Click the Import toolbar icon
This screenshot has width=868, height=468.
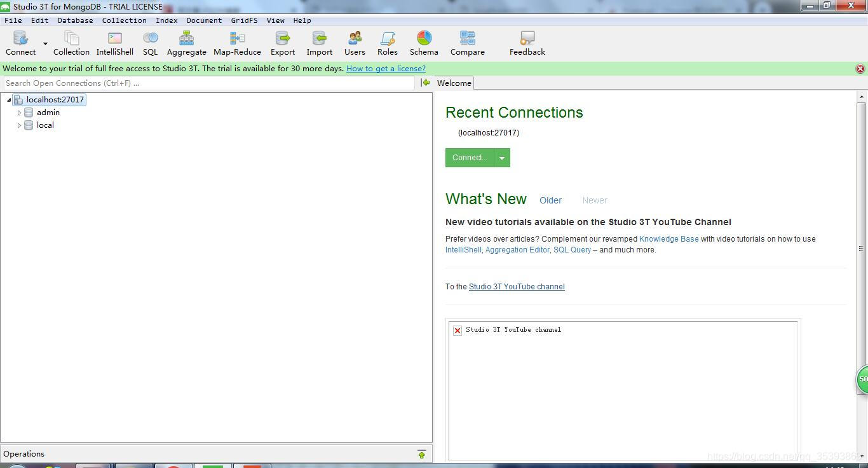coord(320,43)
